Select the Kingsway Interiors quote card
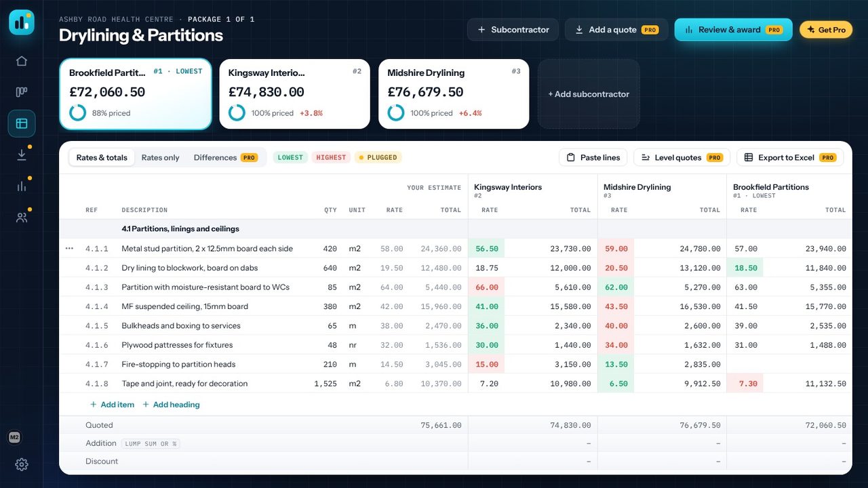This screenshot has width=868, height=488. (295, 94)
